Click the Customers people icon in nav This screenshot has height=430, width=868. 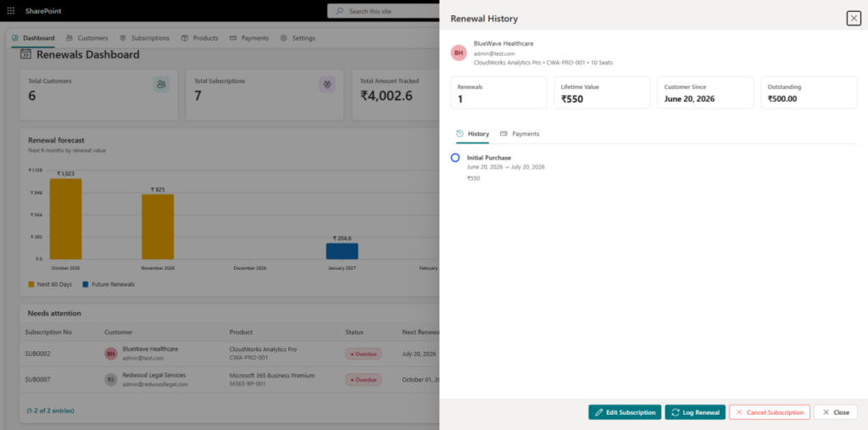pos(70,38)
